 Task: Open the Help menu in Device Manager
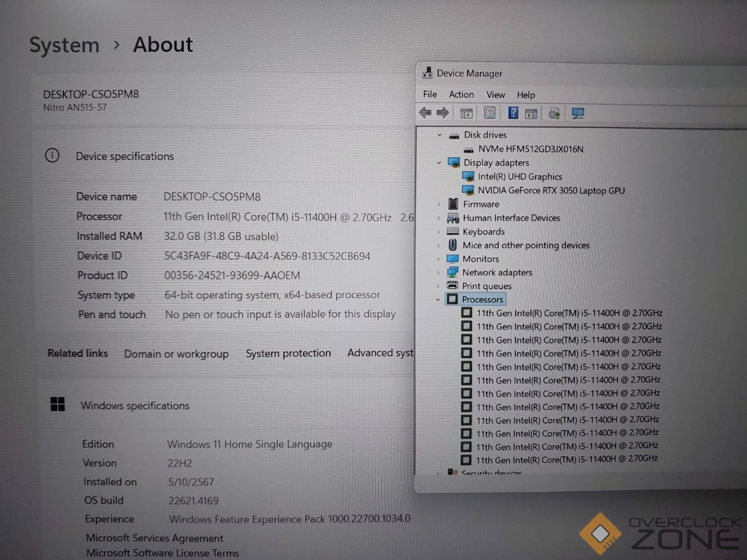coord(526,95)
